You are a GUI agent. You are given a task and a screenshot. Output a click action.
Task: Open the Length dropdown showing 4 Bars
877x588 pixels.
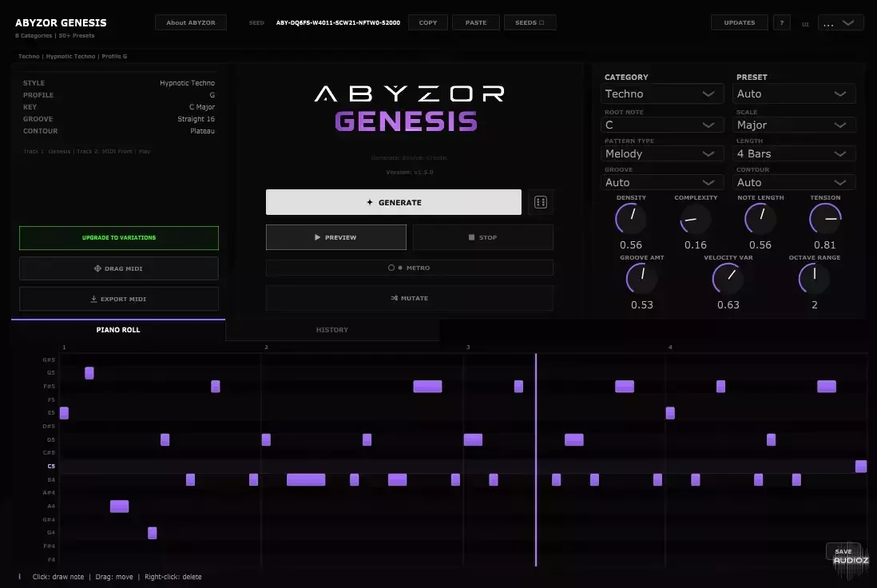[x=794, y=153]
